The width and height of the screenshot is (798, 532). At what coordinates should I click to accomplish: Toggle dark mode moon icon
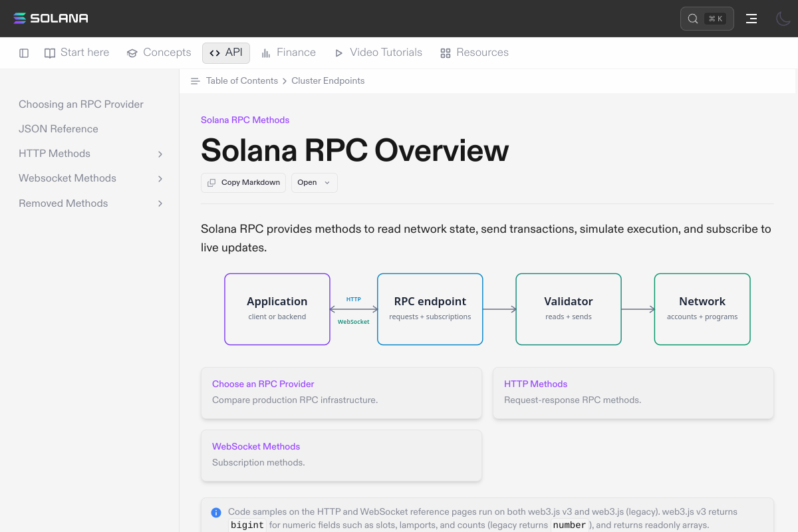click(783, 19)
